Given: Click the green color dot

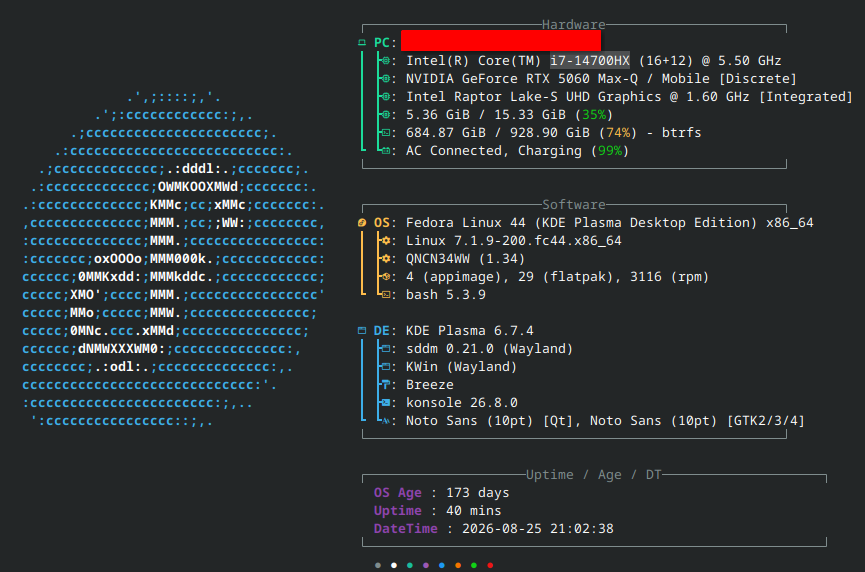Looking at the screenshot, I should point(474,565).
